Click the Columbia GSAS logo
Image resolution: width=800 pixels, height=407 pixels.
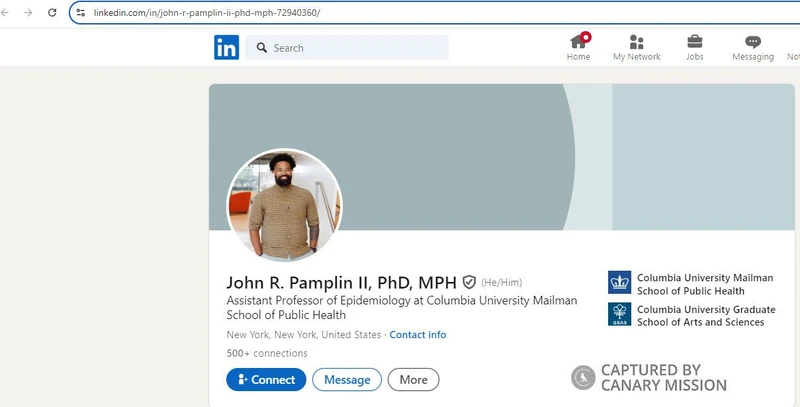[x=619, y=314]
